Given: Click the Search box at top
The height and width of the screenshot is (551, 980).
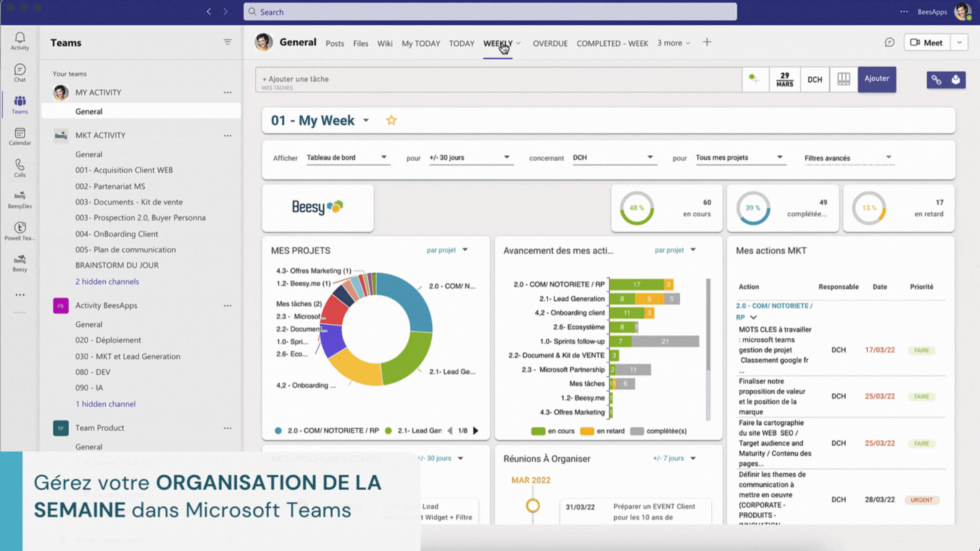Looking at the screenshot, I should click(x=490, y=12).
